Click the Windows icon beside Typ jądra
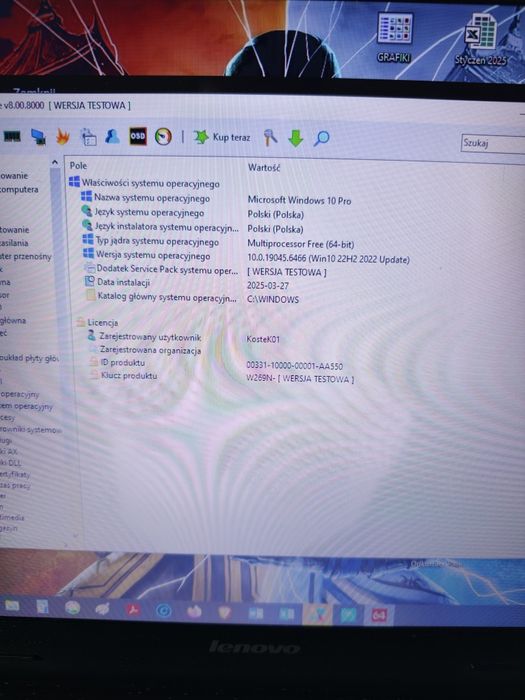525x700 pixels. [x=88, y=240]
